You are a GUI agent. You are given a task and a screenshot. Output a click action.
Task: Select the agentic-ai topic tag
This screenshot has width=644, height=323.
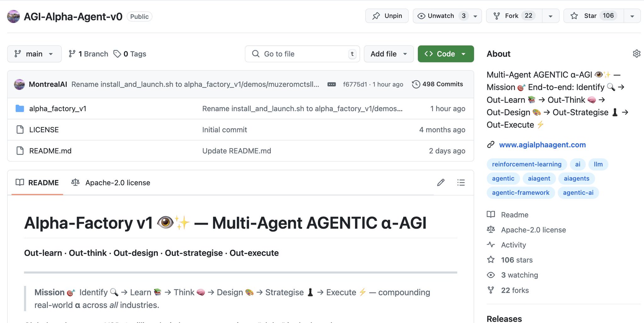(578, 193)
